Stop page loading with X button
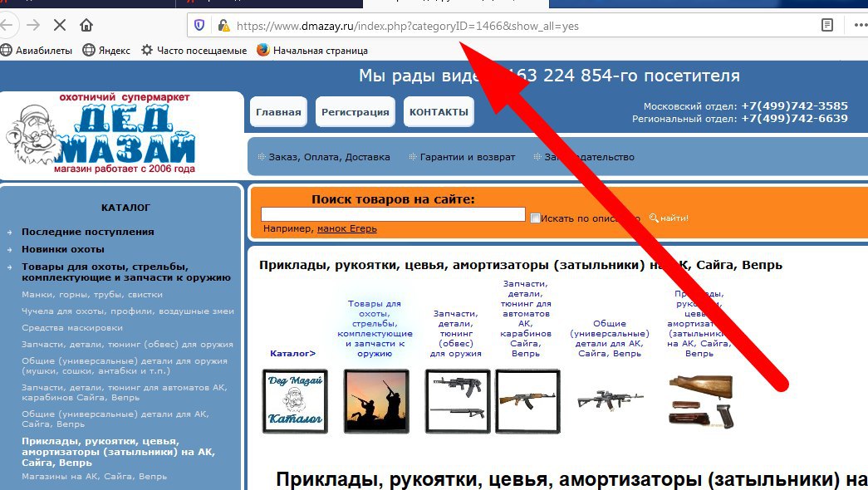Viewport: 868px width, 490px height. 60,25
